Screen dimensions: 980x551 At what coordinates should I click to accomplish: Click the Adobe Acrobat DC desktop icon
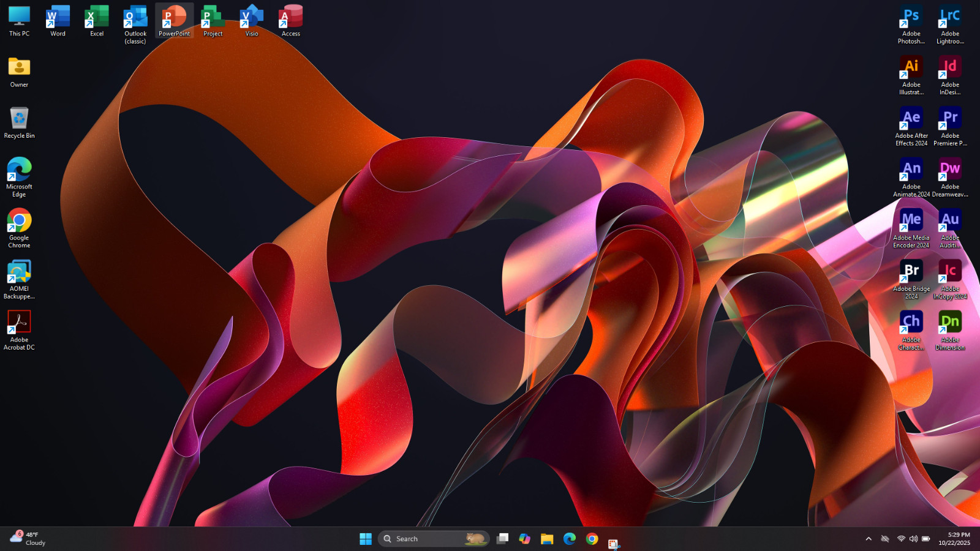(19, 330)
